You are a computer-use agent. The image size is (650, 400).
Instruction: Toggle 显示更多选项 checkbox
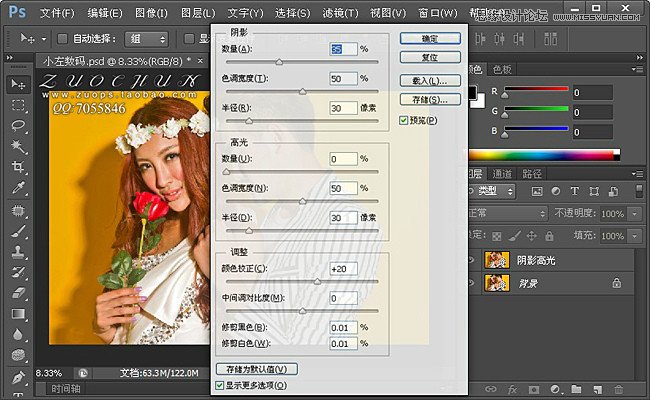(220, 385)
